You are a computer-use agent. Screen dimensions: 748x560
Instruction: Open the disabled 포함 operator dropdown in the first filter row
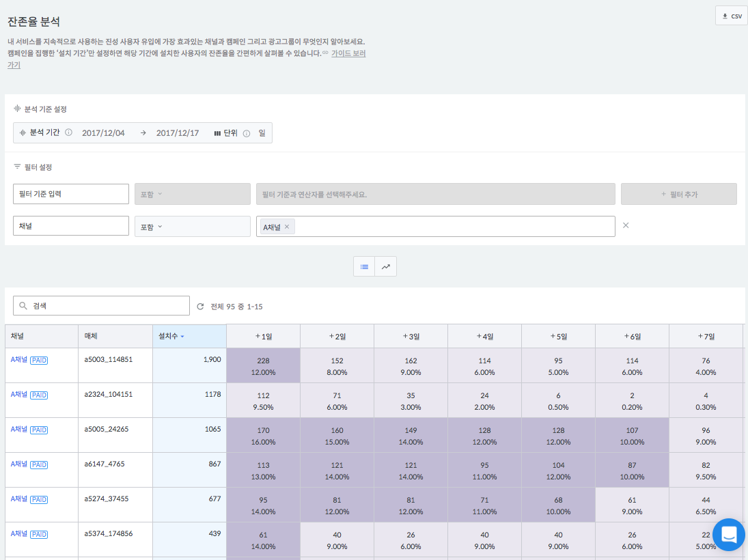click(192, 194)
